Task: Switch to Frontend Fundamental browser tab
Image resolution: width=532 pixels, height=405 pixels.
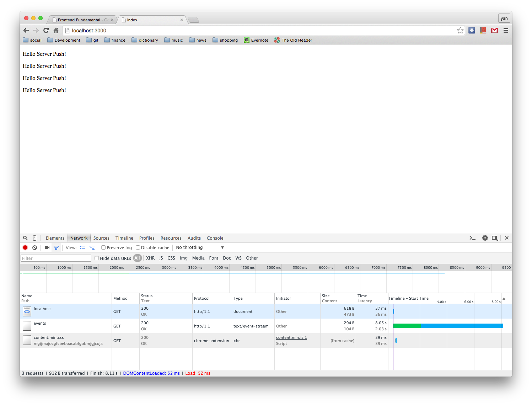Action: tap(82, 20)
